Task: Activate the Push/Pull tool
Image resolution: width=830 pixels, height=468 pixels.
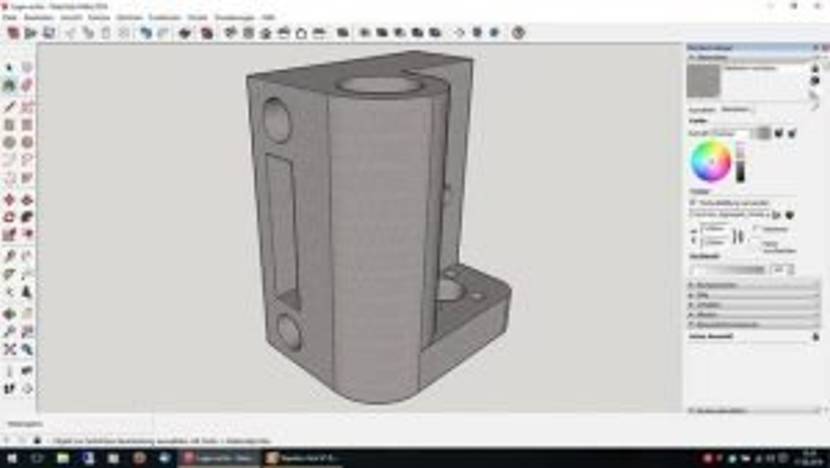Action: click(x=27, y=200)
